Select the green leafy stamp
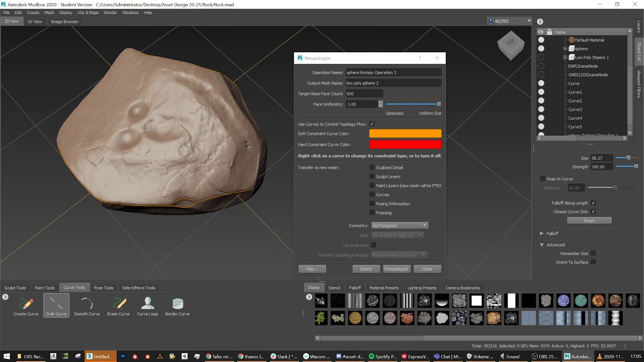Image resolution: width=644 pixels, height=362 pixels. tap(320, 318)
